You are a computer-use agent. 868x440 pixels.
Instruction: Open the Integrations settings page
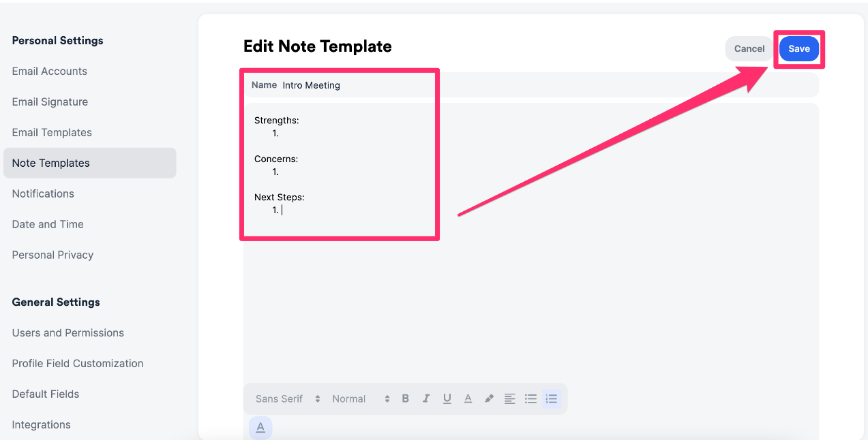pos(41,424)
